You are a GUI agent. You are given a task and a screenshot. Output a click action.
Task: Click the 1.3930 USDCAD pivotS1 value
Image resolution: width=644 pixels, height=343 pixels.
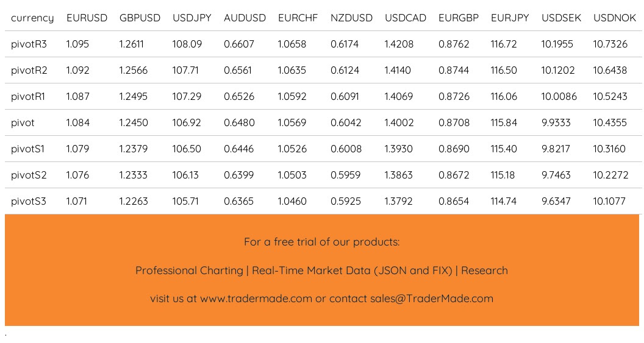tap(399, 149)
